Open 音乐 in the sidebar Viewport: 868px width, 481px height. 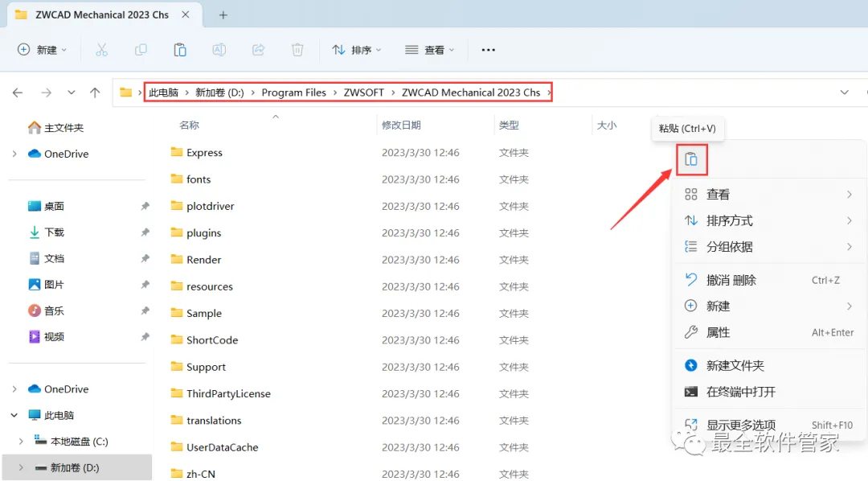tap(46, 310)
